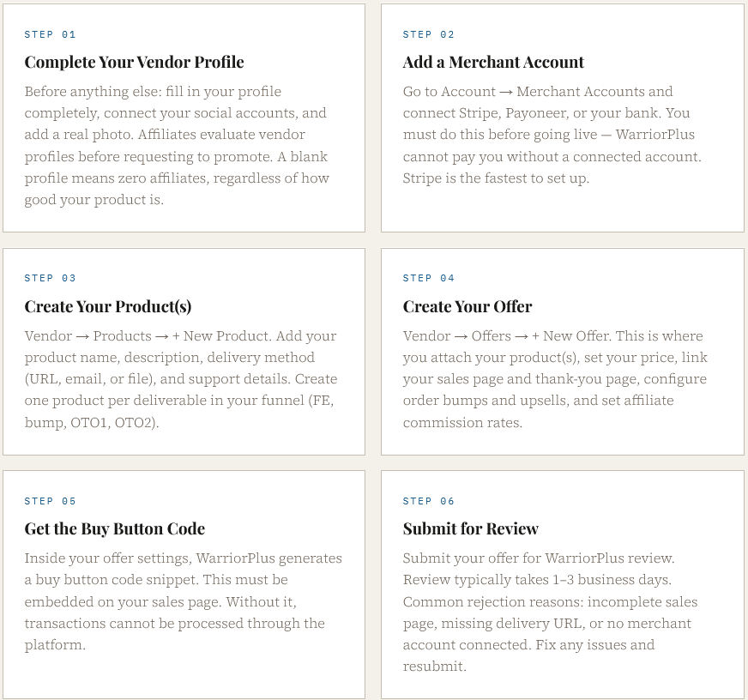
Task: Select the 'STEP 05' label
Action: 51,501
